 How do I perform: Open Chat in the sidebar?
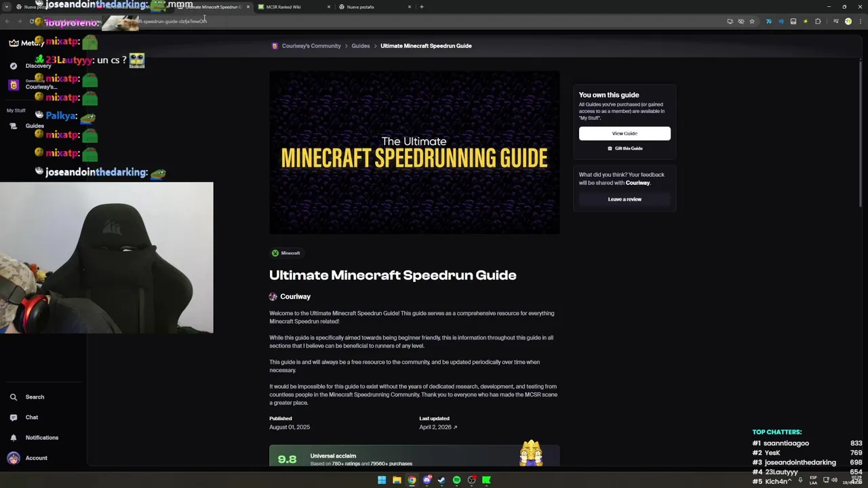click(24, 418)
